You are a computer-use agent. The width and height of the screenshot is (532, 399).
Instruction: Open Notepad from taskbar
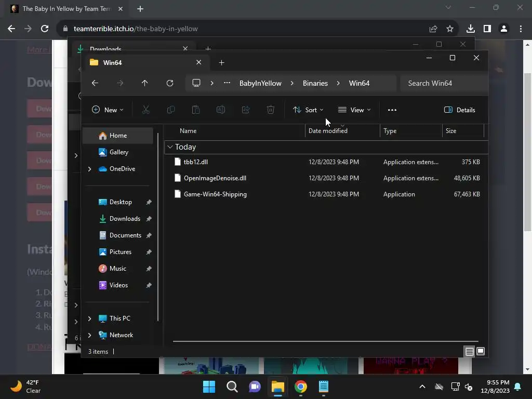pyautogui.click(x=323, y=387)
